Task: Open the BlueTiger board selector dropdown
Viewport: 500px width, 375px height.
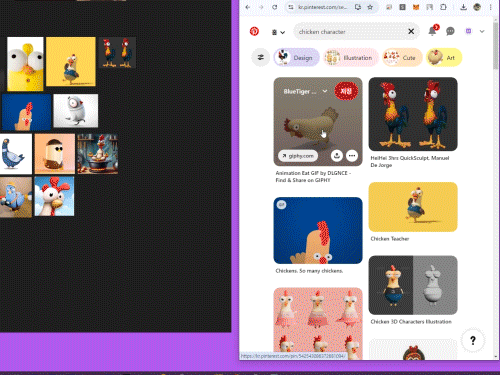Action: coord(305,91)
